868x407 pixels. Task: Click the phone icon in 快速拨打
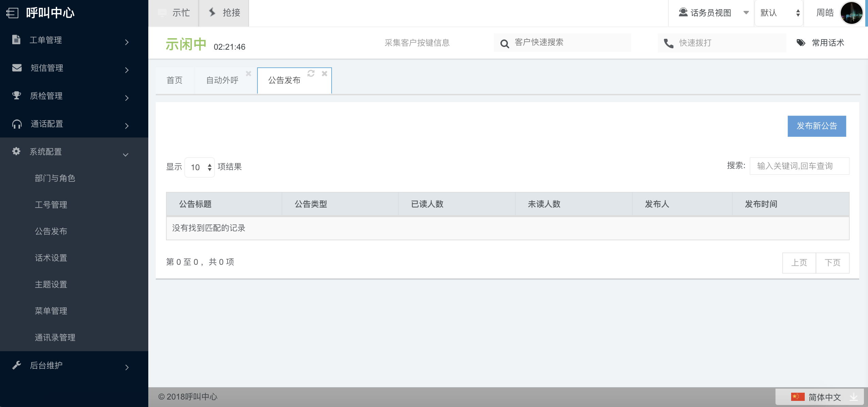point(669,44)
